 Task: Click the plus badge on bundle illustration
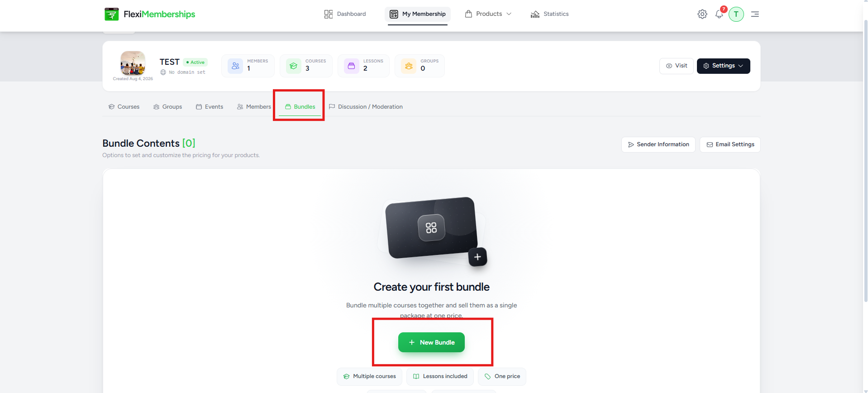pos(477,257)
